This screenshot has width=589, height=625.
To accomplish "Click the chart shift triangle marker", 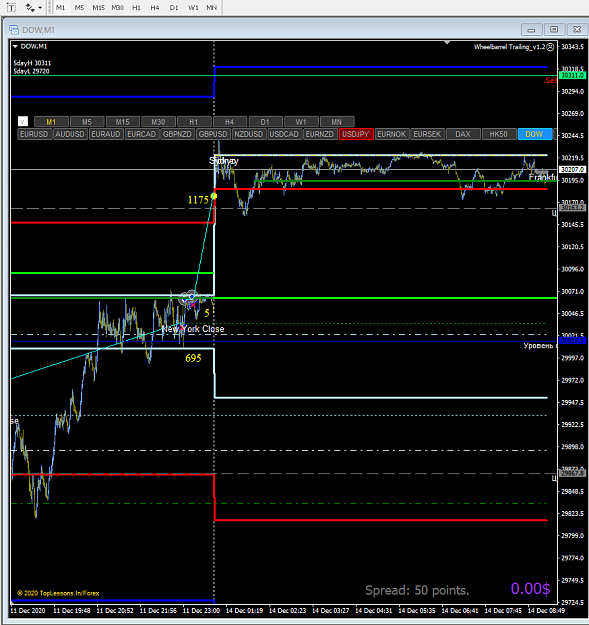I will click(447, 42).
